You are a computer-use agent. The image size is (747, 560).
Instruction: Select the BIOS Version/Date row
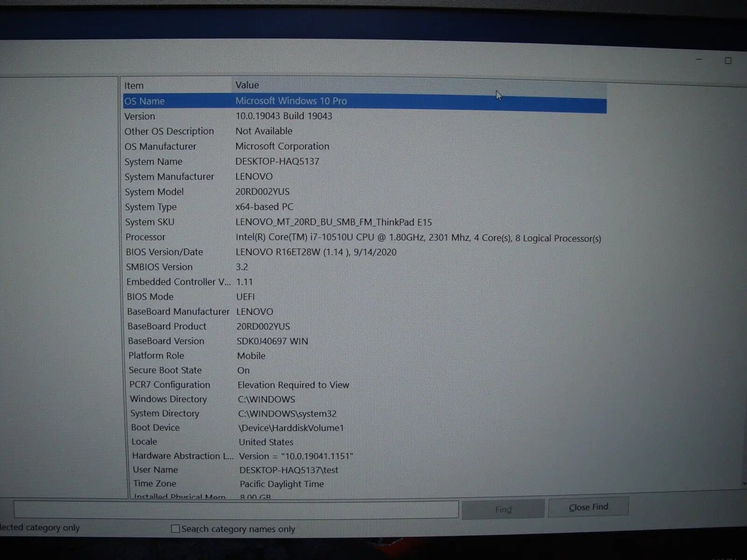pyautogui.click(x=365, y=252)
